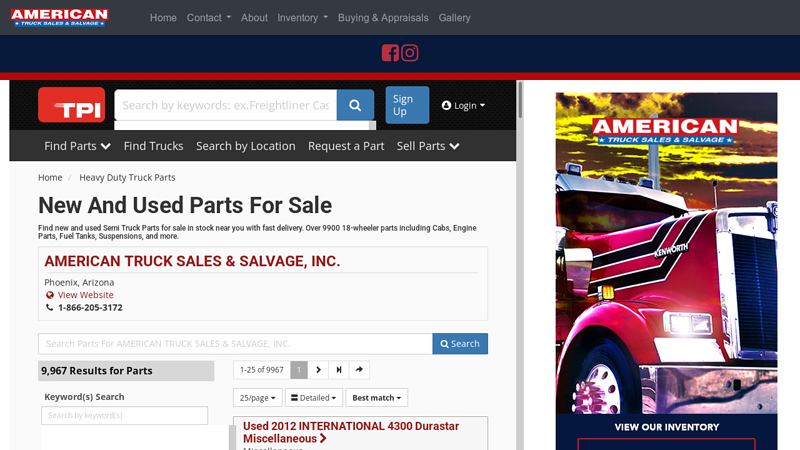The width and height of the screenshot is (800, 450).
Task: Click the Search button for dealer parts
Action: pyautogui.click(x=460, y=344)
